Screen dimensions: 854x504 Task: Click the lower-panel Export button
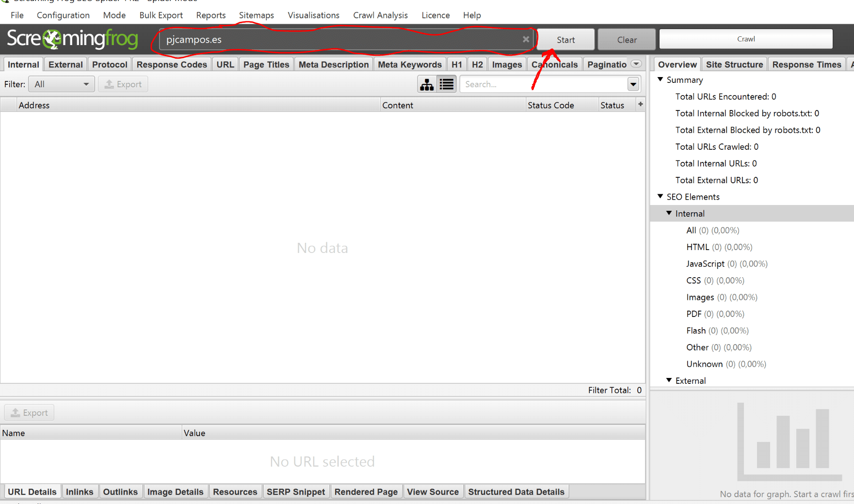[30, 413]
